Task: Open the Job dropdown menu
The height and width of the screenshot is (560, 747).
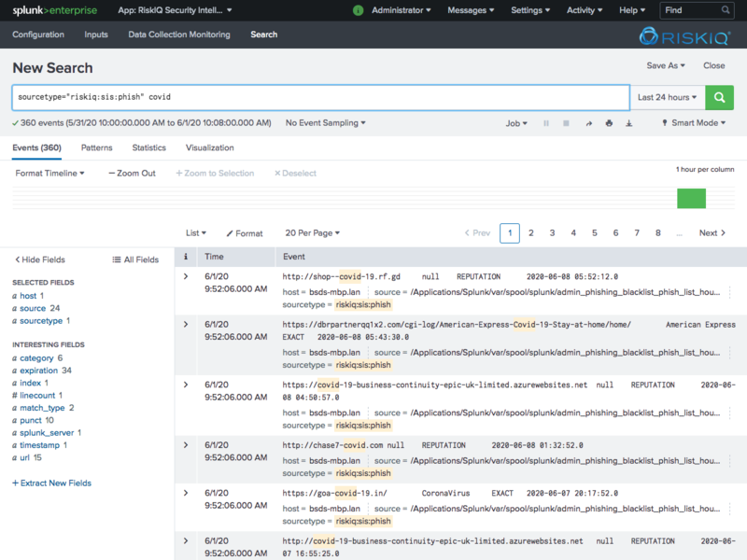Action: [516, 123]
